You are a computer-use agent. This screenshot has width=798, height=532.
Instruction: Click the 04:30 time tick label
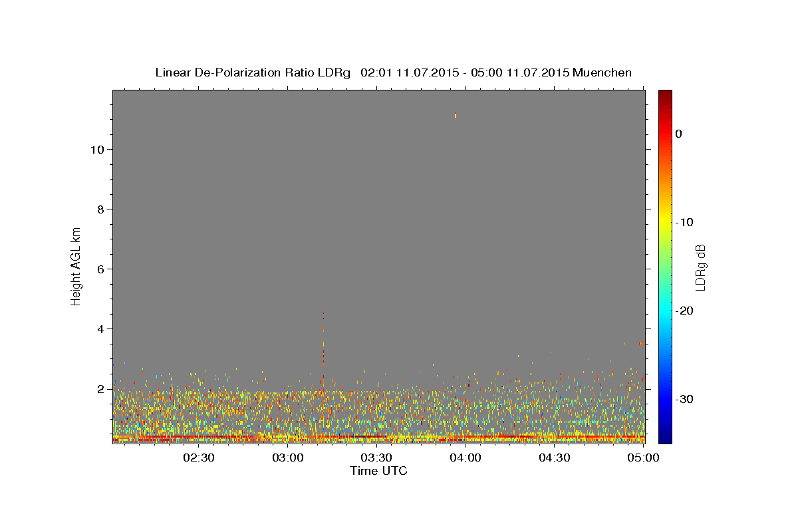coord(554,458)
